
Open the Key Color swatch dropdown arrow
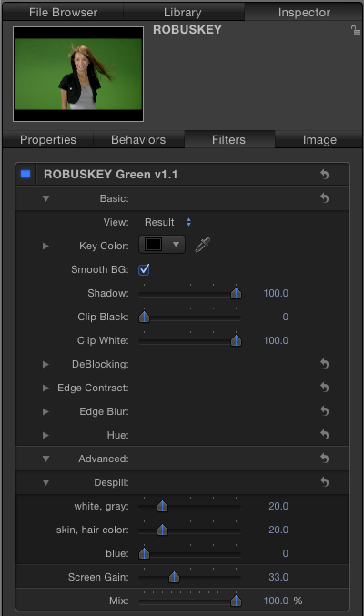coord(177,245)
